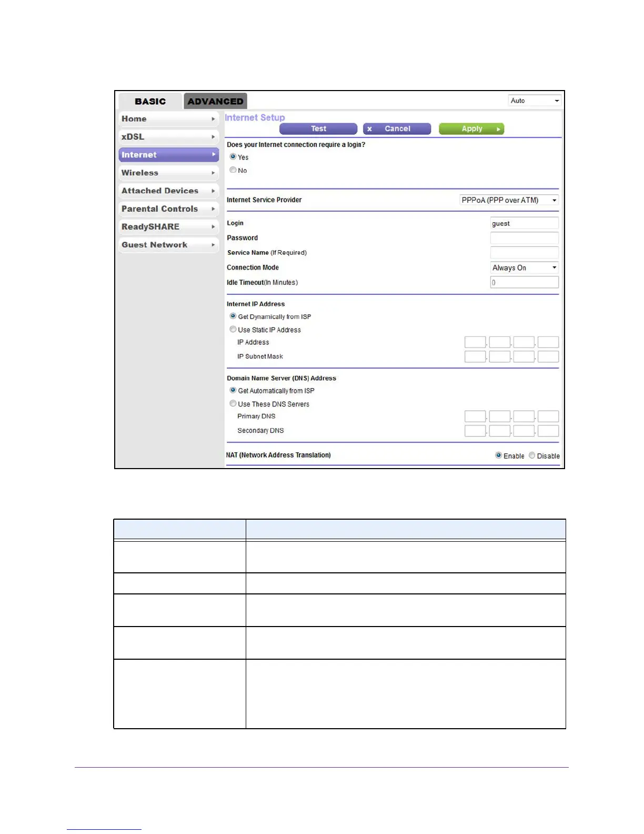
Task: Open the xDSL menu item
Action: [168, 137]
